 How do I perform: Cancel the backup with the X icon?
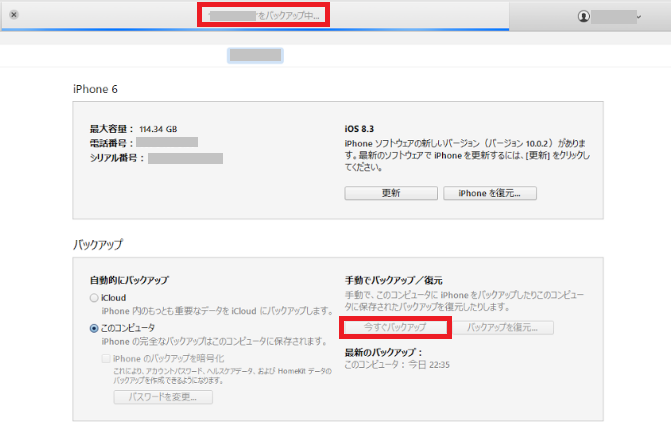point(14,15)
